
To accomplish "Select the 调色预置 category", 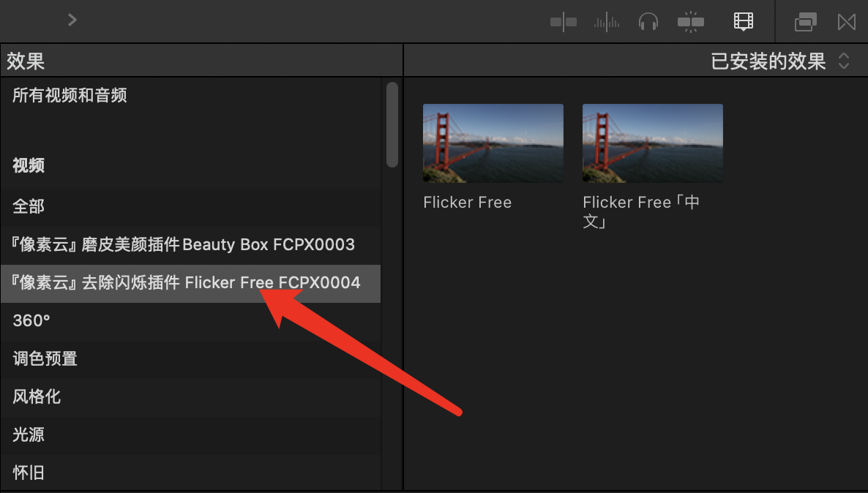I will pos(190,358).
